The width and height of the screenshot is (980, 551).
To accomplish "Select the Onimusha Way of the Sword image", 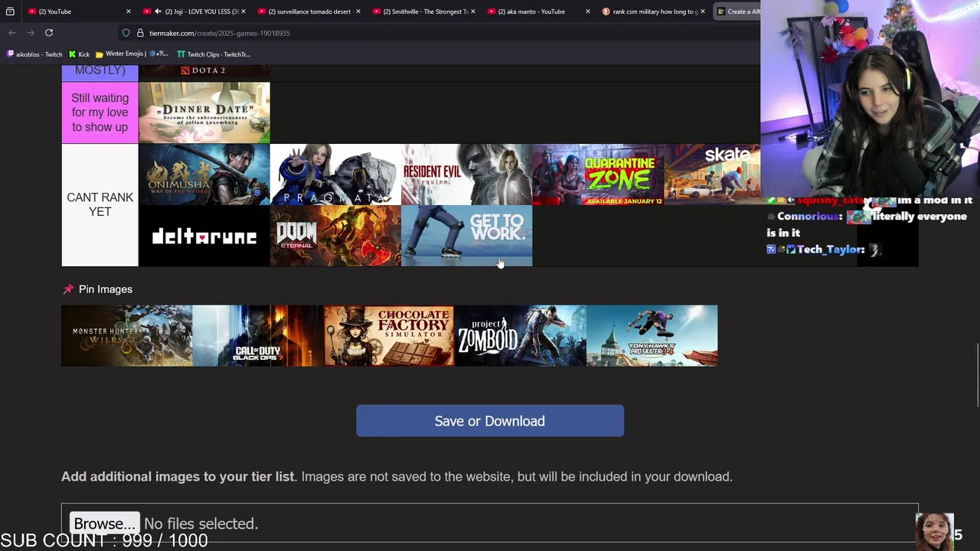I will [204, 174].
